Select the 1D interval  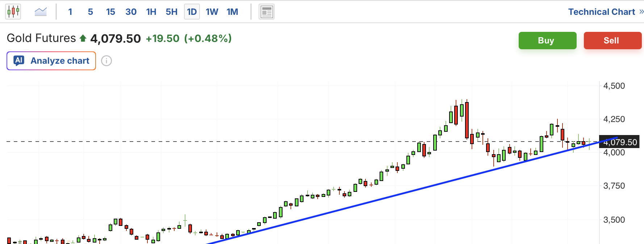pyautogui.click(x=192, y=12)
